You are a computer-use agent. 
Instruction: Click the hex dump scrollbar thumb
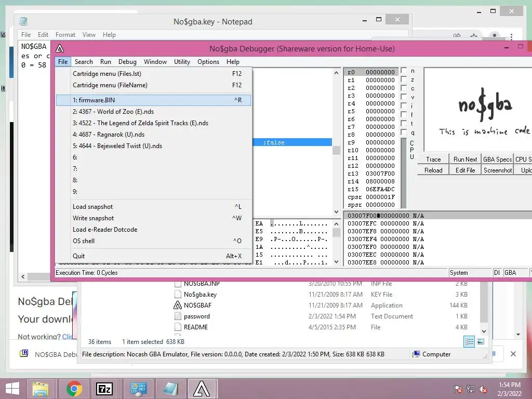(336, 232)
